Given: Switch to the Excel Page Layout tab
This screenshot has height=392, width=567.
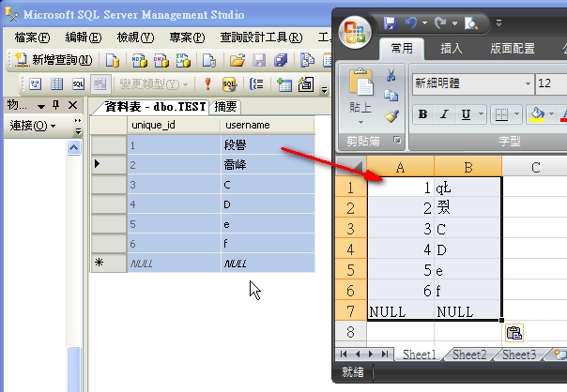Looking at the screenshot, I should (x=513, y=48).
